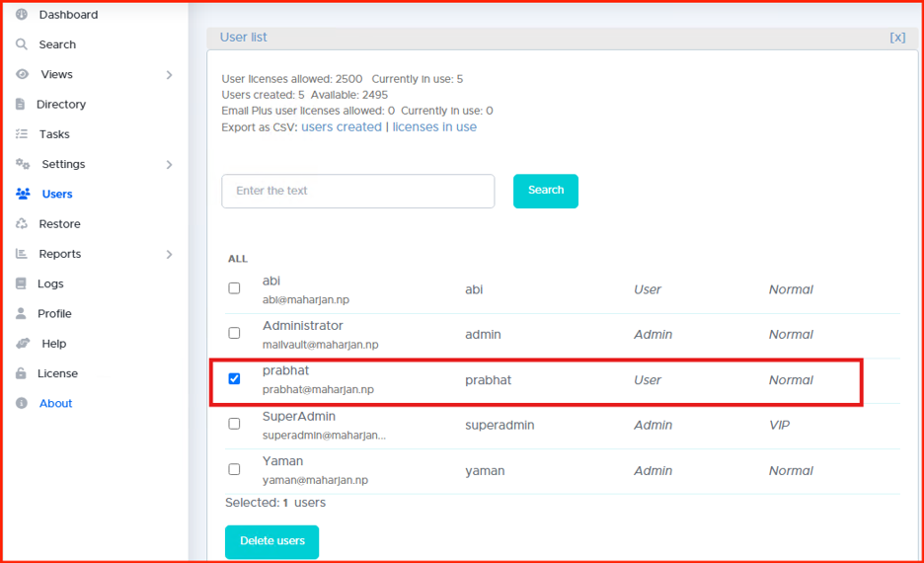
Task: Click the VIP status cell
Action: (x=779, y=425)
